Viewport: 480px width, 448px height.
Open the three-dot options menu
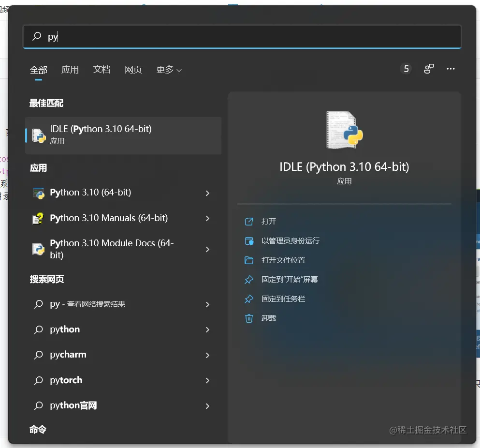451,69
